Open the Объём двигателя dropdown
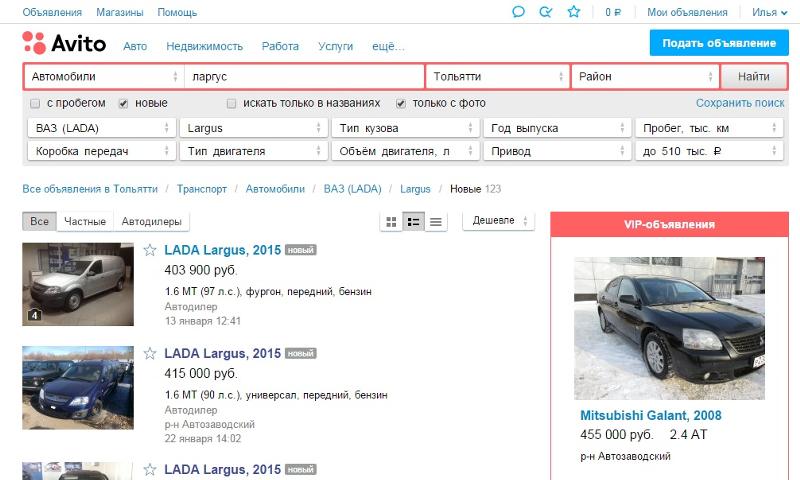The height and width of the screenshot is (480, 800). click(x=406, y=151)
